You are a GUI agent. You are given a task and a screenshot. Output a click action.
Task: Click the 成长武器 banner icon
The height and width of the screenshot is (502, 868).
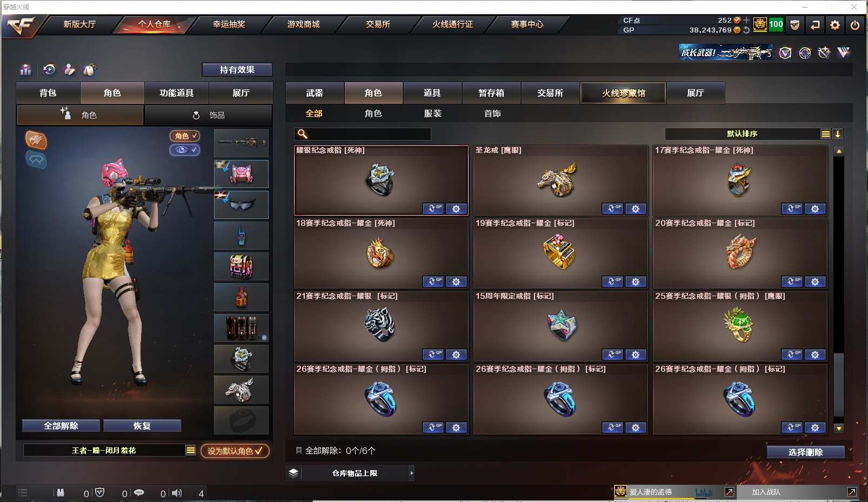(x=726, y=52)
